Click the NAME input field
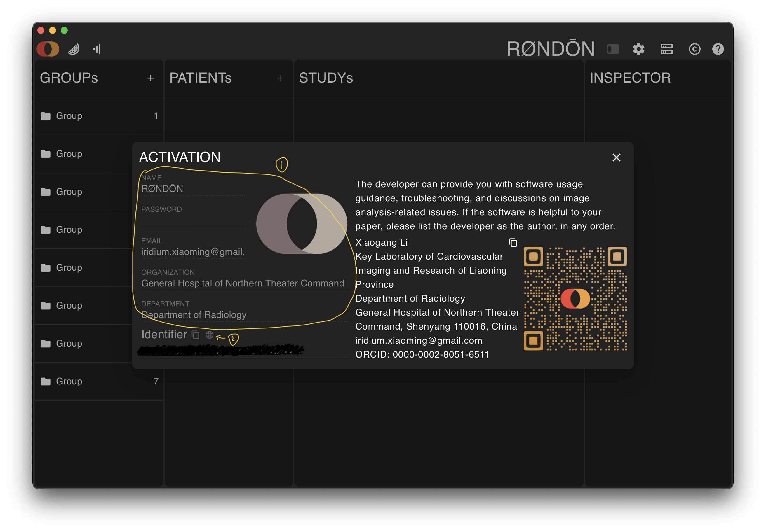766x532 pixels. 193,189
